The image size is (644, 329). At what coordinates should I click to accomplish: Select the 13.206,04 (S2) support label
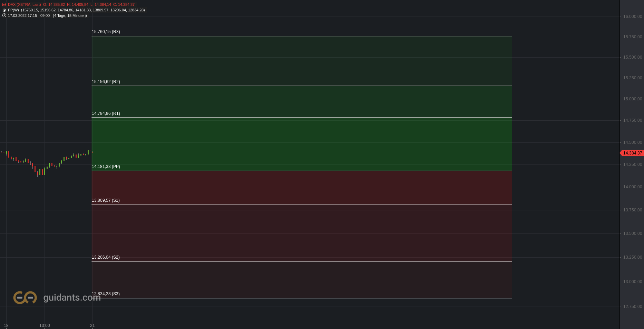tap(106, 257)
